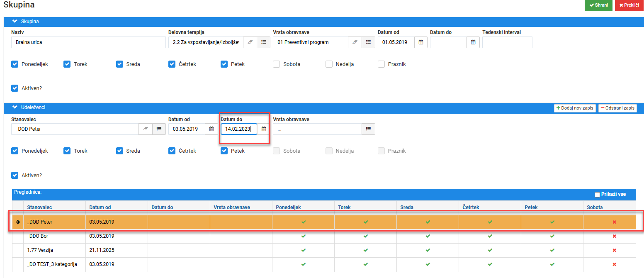Click row arrow indicator for _DOD Peter

tap(18, 222)
